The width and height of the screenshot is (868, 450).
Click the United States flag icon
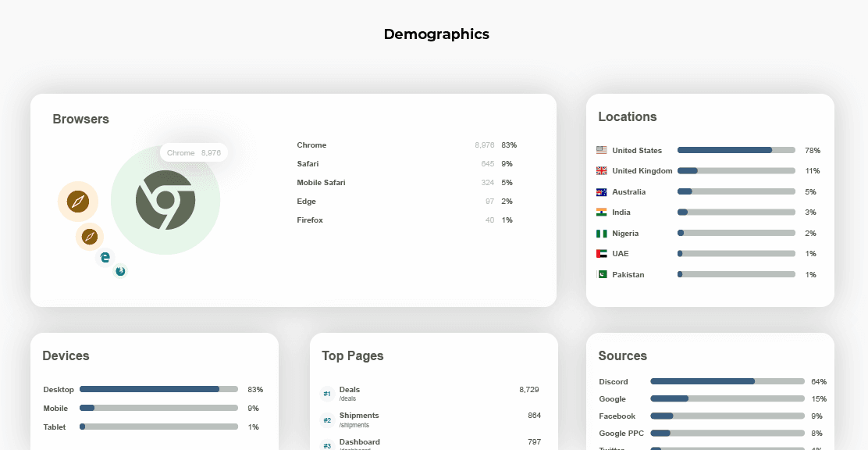[601, 150]
